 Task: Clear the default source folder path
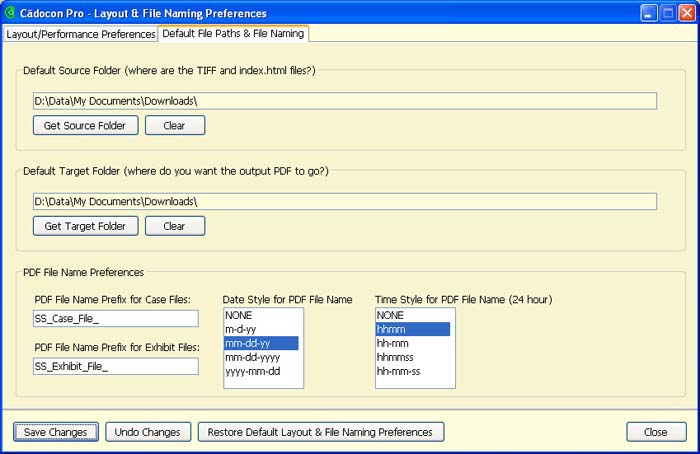174,126
